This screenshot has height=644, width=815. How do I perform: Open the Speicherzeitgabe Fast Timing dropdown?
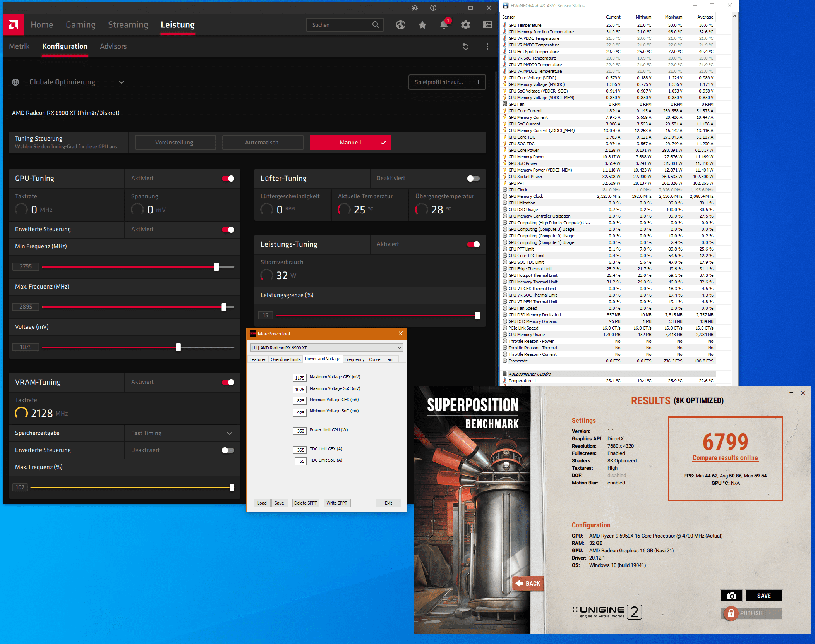(182, 433)
